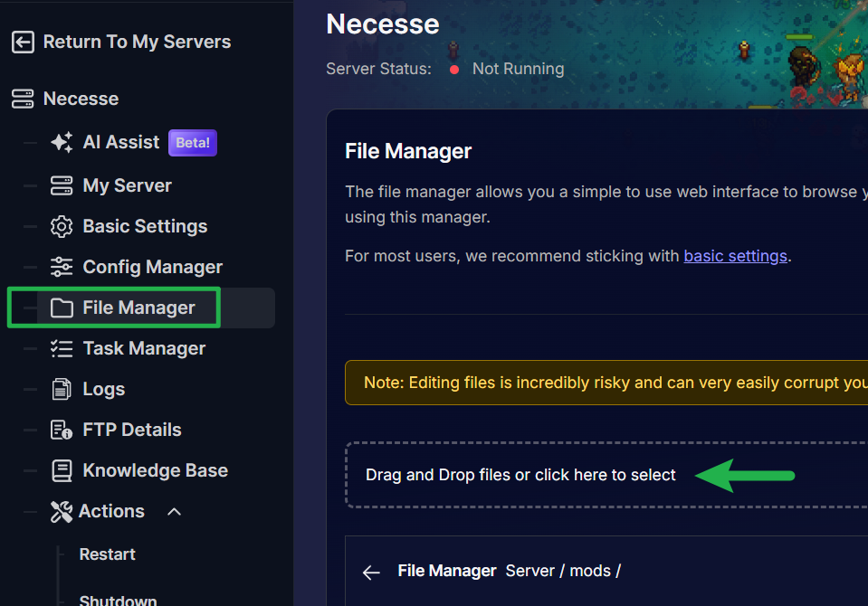Click the Necesse server stack icon
The image size is (868, 606).
coord(23,99)
